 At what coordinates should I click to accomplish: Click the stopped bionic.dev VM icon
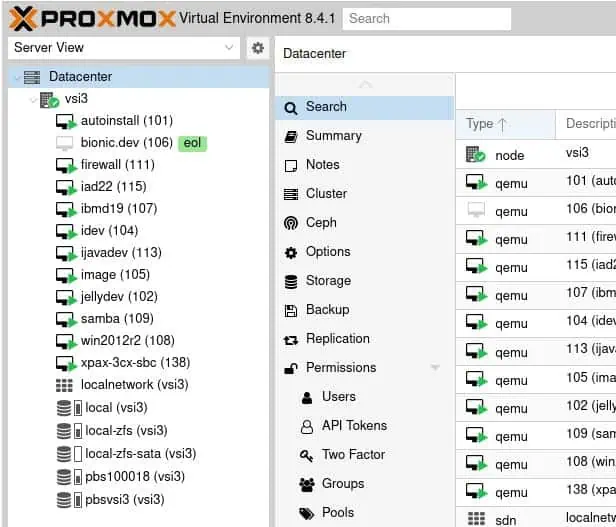[x=66, y=143]
